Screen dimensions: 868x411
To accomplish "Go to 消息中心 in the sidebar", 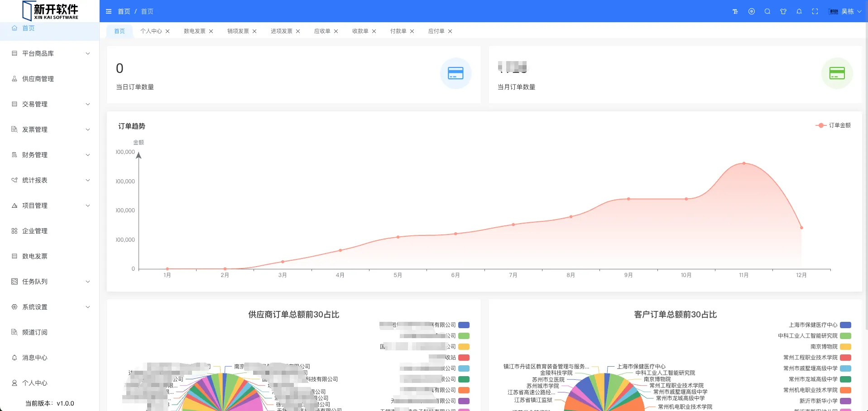I will pyautogui.click(x=35, y=358).
